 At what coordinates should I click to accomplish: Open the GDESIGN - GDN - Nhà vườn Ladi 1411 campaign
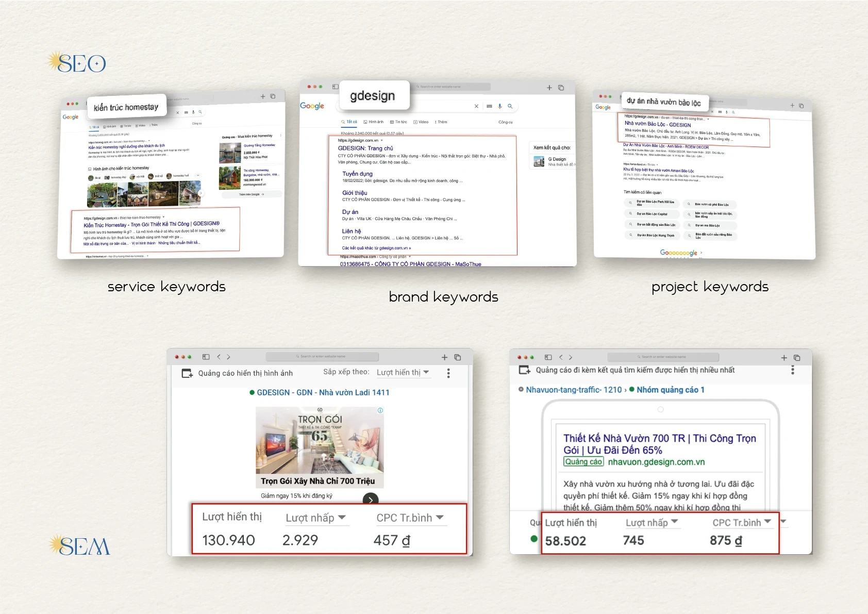323,392
